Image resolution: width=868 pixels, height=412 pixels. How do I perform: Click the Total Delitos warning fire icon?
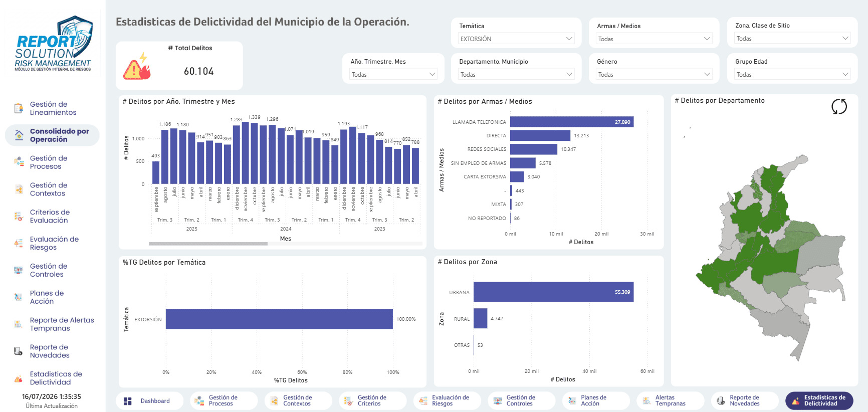point(137,66)
